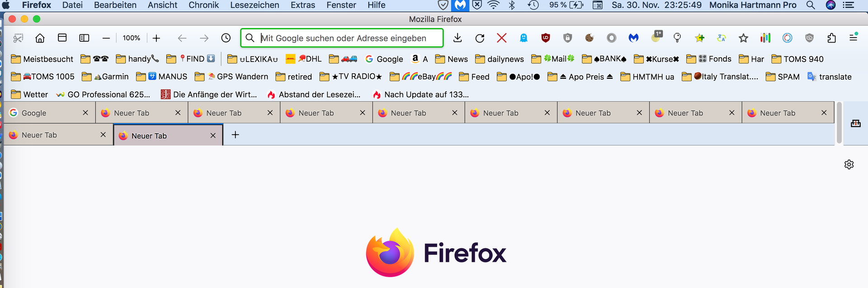Open the Chronik menu

pos(203,5)
